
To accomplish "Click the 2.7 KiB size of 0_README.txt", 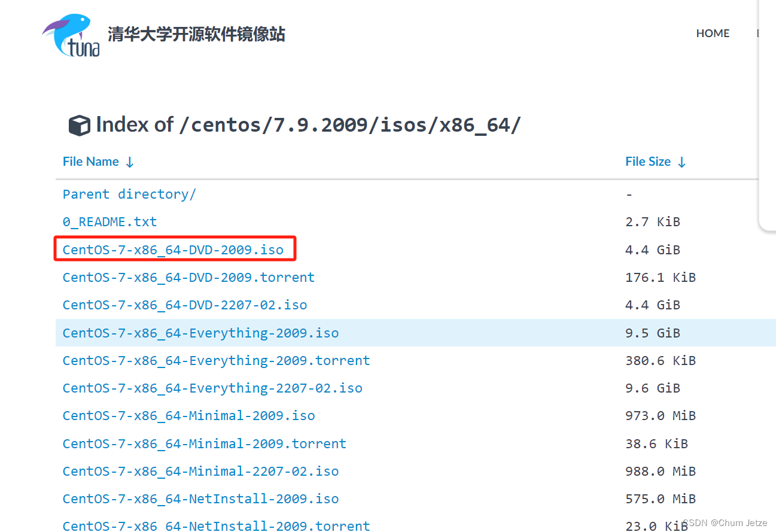I will 653,221.
